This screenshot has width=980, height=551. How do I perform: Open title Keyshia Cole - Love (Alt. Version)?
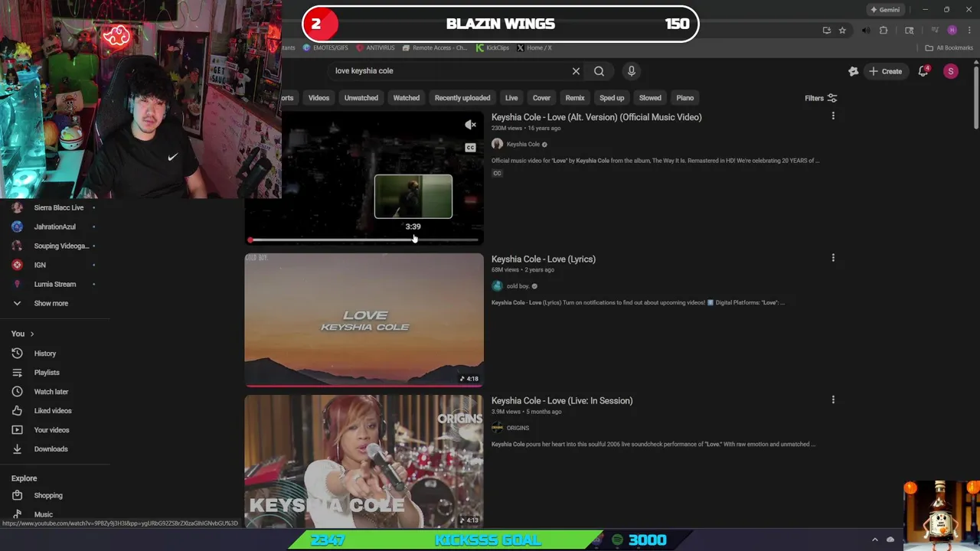pyautogui.click(x=596, y=117)
